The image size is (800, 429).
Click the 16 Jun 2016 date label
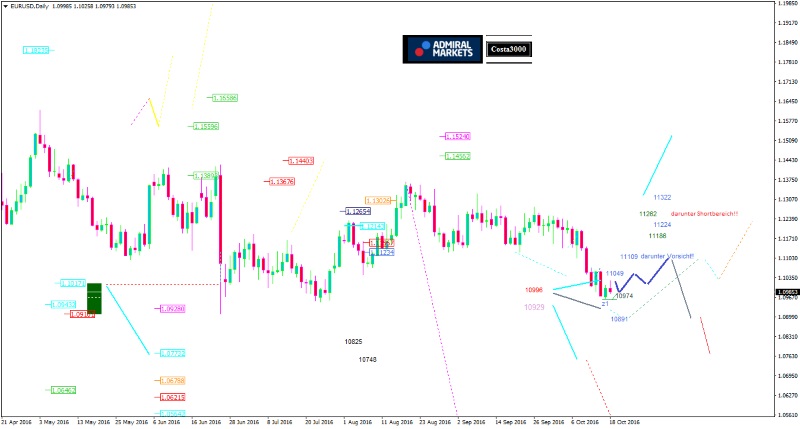coord(205,422)
